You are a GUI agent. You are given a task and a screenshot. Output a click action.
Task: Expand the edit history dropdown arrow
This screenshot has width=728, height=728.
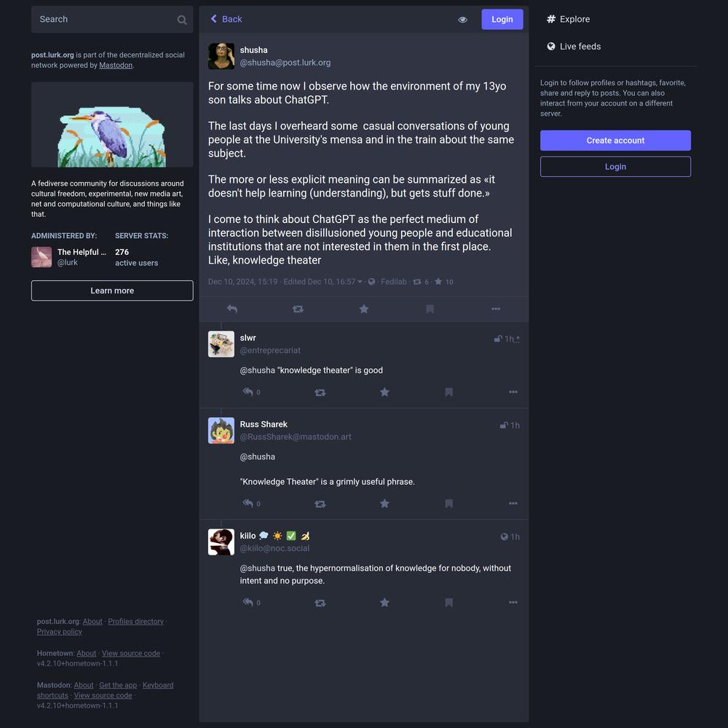pyautogui.click(x=360, y=282)
